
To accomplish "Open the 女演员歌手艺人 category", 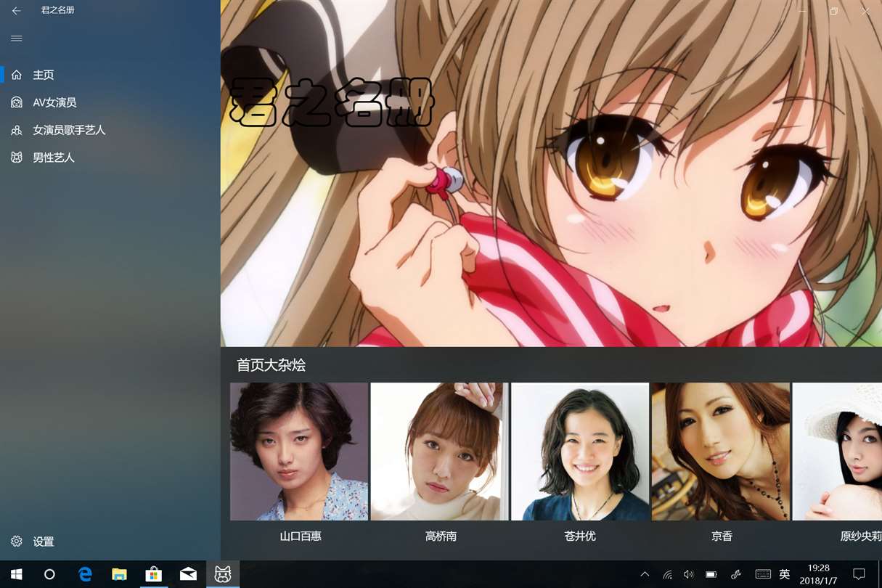I will tap(110, 130).
